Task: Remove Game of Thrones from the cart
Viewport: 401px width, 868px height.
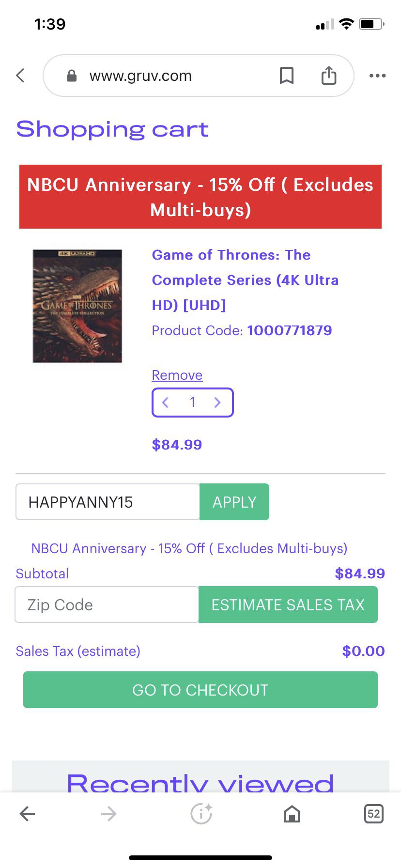Action: click(177, 375)
